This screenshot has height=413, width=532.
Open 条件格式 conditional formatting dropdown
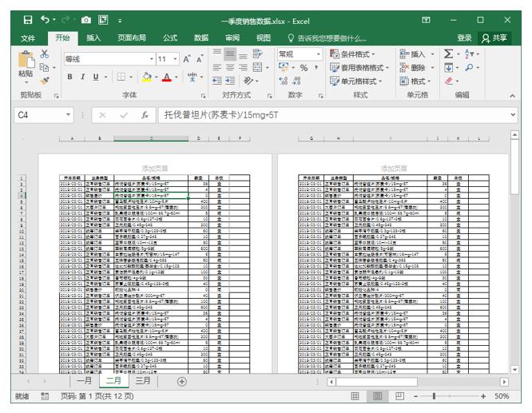point(352,54)
